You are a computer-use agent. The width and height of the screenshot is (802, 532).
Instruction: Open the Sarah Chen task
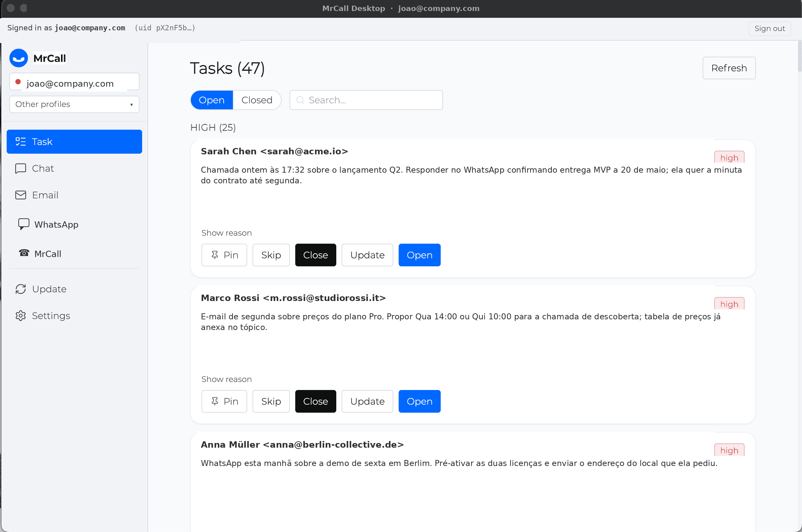(x=419, y=255)
